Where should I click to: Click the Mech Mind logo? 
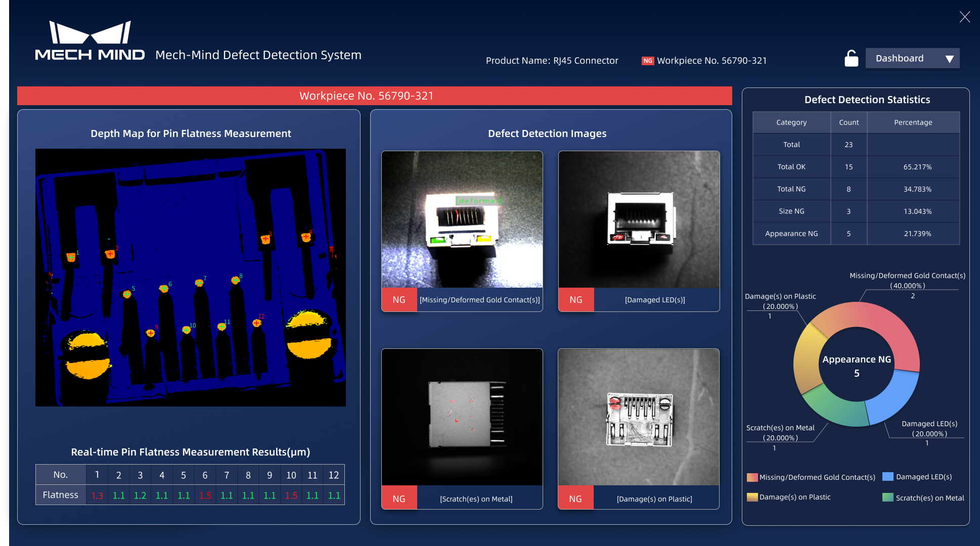pos(90,41)
